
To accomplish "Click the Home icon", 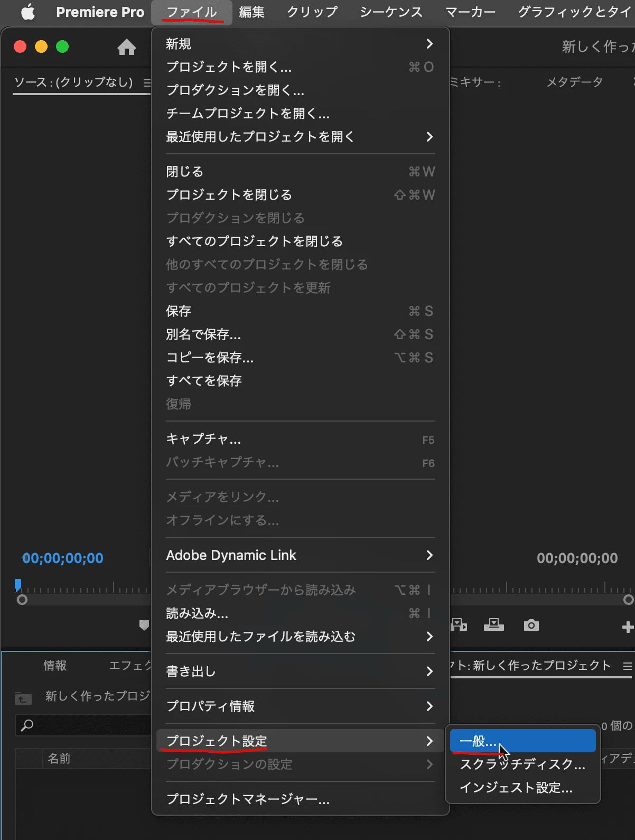I will [127, 48].
